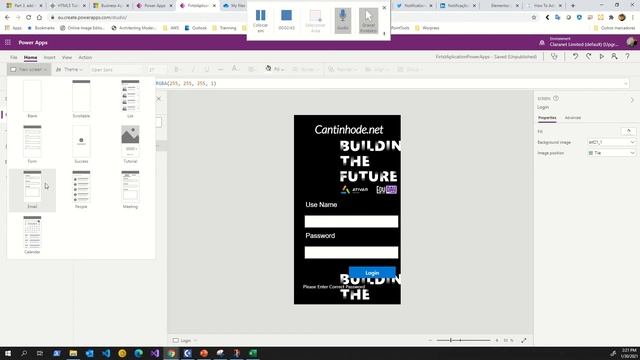The width and height of the screenshot is (640, 360).
Task: Click the Redo icon
Action: pos(589,57)
